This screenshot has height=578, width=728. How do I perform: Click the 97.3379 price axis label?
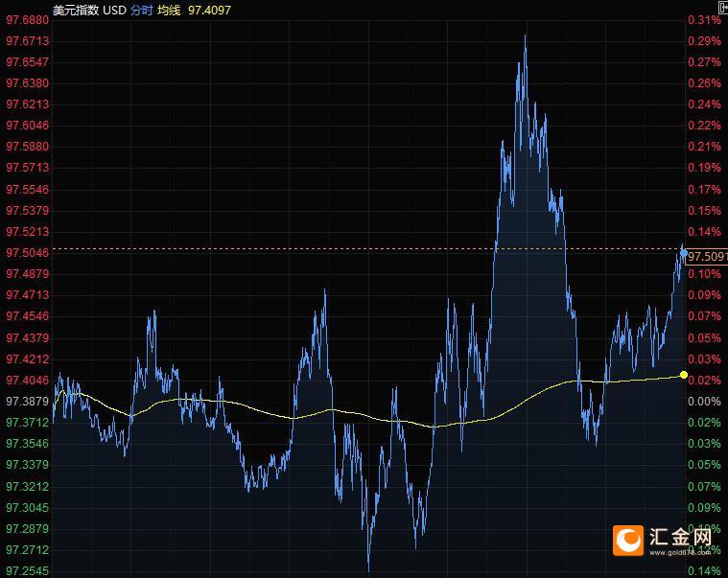click(28, 465)
